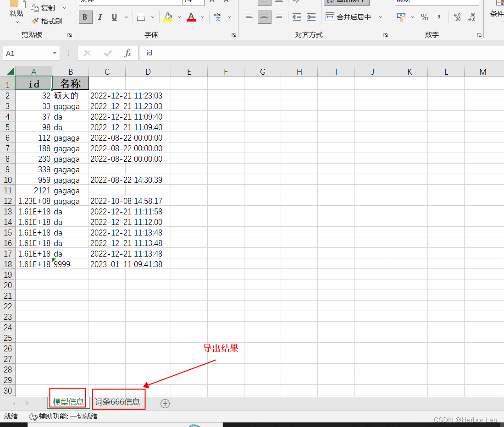Click the fx insert function button
This screenshot has width=504, height=427.
pos(127,53)
